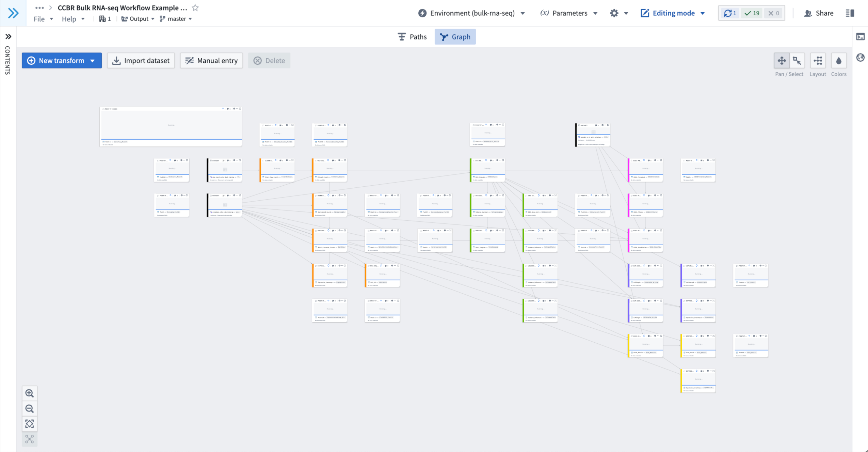868x452 pixels.
Task: Open the console panel icon at right
Action: [x=860, y=37]
